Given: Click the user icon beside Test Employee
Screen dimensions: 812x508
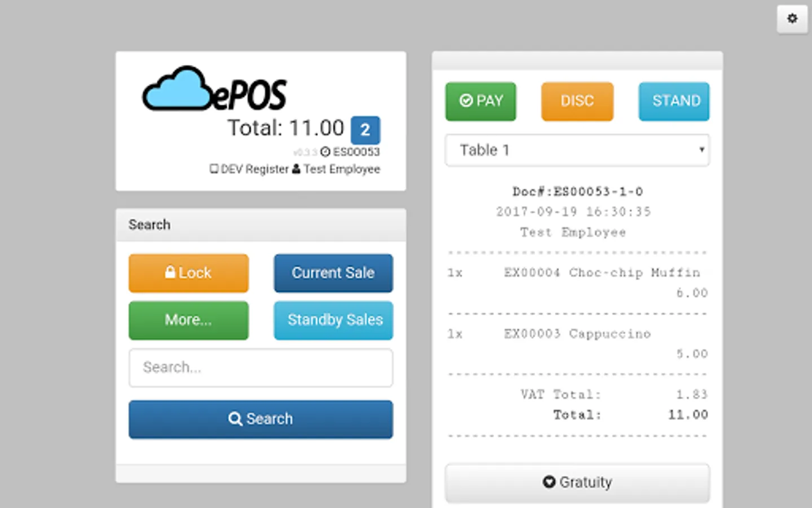Looking at the screenshot, I should [296, 169].
